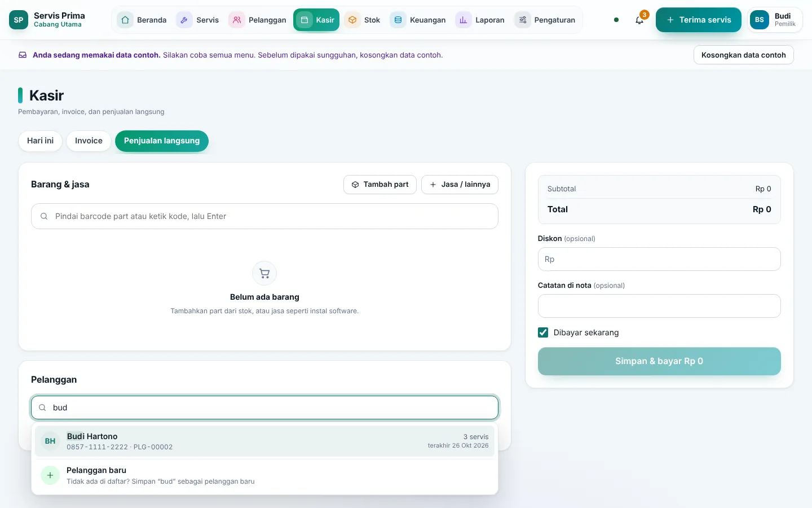This screenshot has height=508, width=812.
Task: Switch to the Invoice tab
Action: (89, 141)
